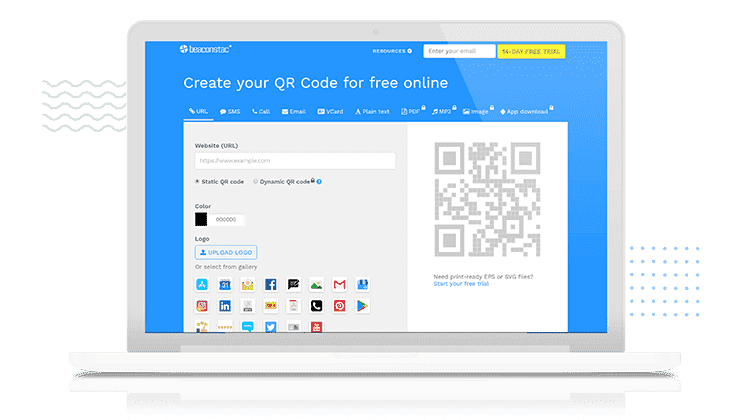Pick the landscape image logo
Viewport: 750px width, 420px height.
point(317,285)
